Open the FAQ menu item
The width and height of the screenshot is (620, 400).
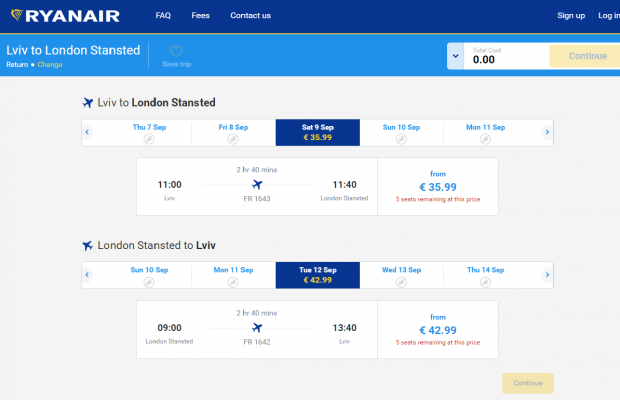(163, 16)
